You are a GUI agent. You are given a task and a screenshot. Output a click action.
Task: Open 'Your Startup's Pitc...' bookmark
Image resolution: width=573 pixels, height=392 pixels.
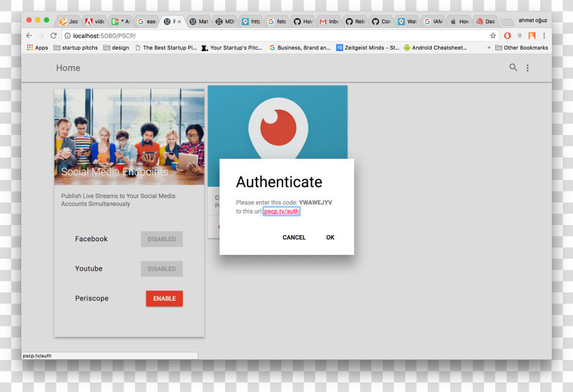[x=232, y=48]
